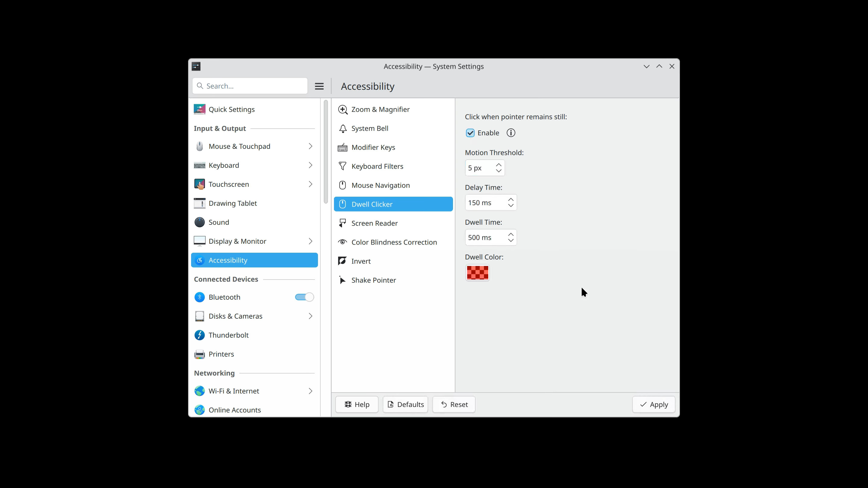Open the Dwell Color red swatch
This screenshot has width=868, height=488.
477,273
